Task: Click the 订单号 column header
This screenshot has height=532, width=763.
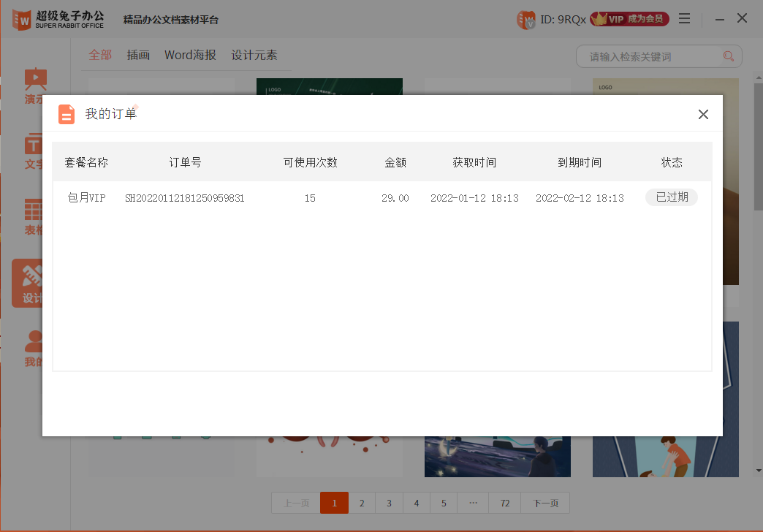Action: (x=185, y=162)
